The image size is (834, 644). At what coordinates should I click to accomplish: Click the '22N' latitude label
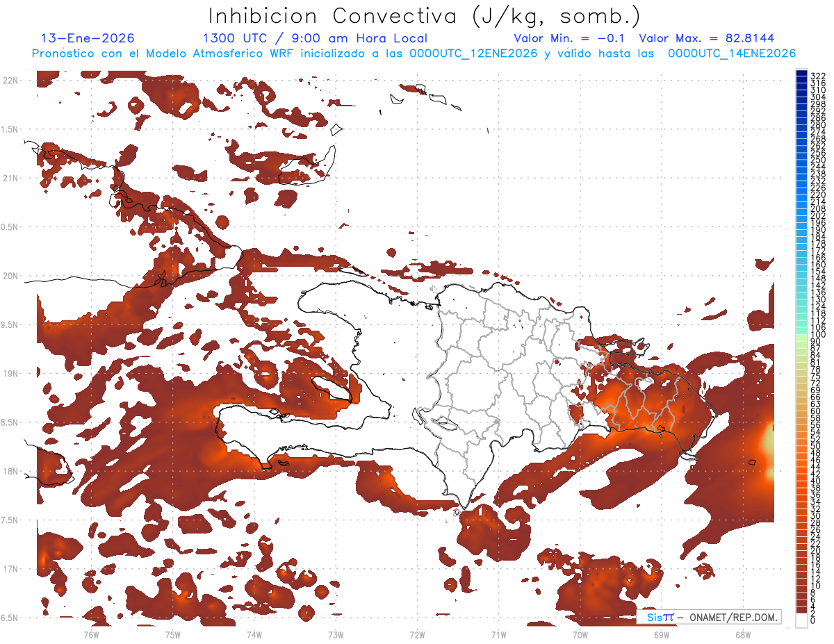(11, 81)
